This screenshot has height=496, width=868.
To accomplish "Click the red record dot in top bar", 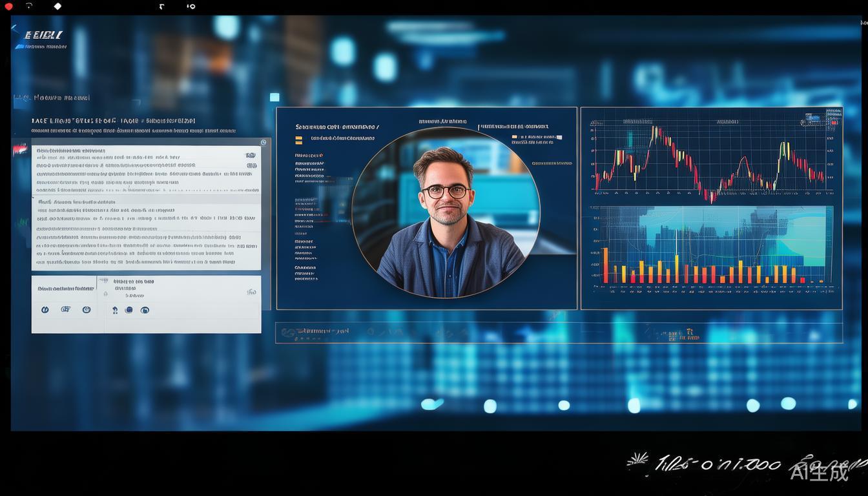I will coord(8,6).
